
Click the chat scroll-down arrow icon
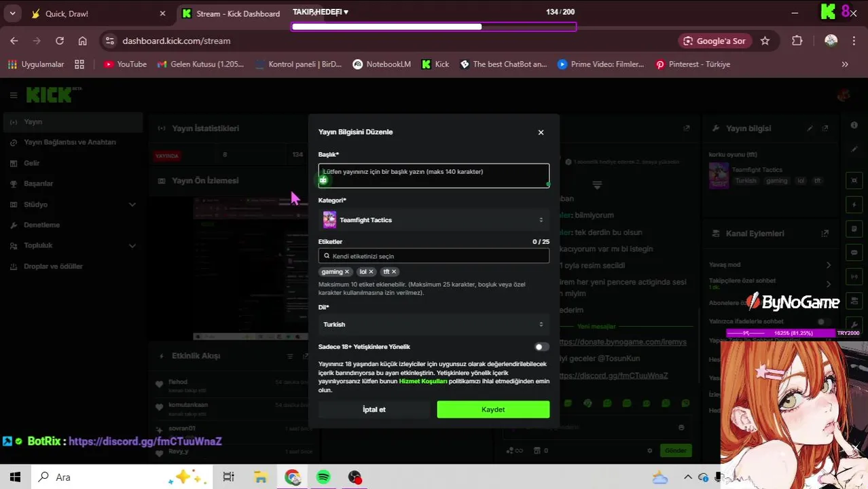click(x=597, y=185)
